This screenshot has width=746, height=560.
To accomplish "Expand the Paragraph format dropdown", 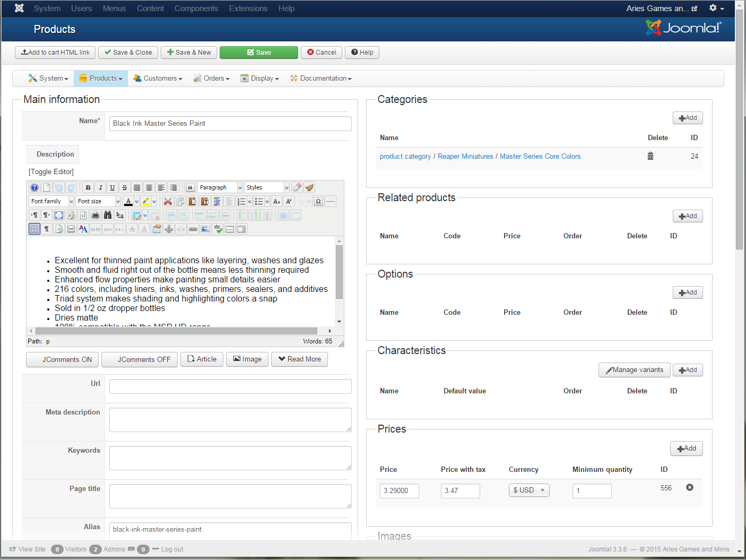I will click(220, 187).
